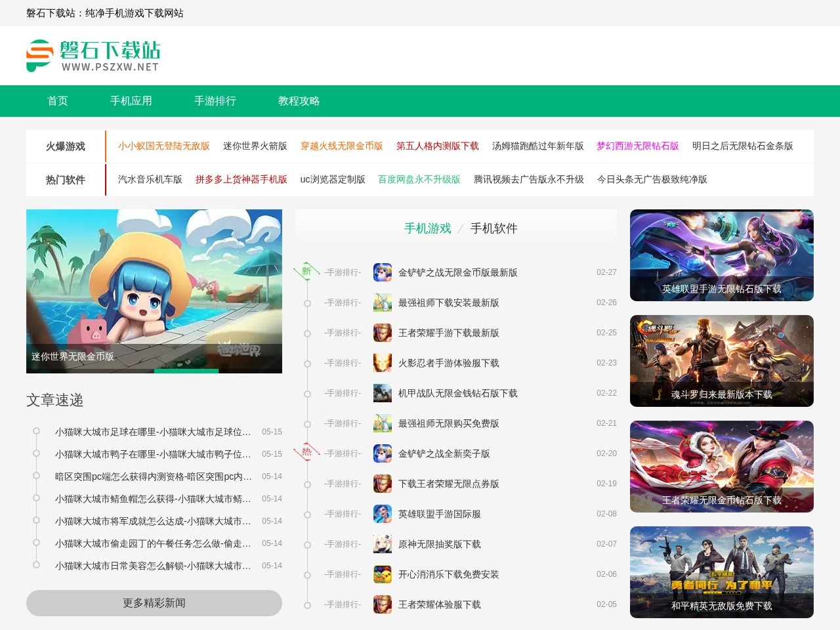The width and height of the screenshot is (840, 630).
Task: Click the icon beside 金铲铲之战全新奕子版
Action: pos(383,453)
